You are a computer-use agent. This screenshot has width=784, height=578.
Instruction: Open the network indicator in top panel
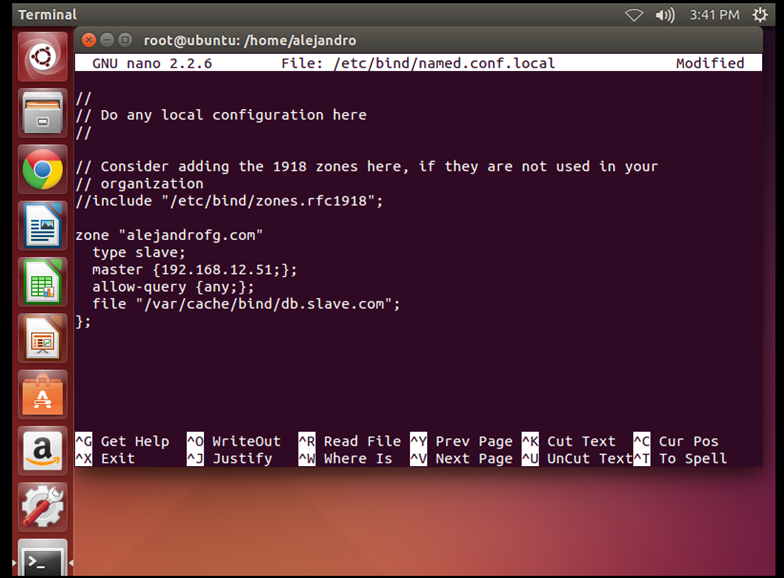coord(634,15)
